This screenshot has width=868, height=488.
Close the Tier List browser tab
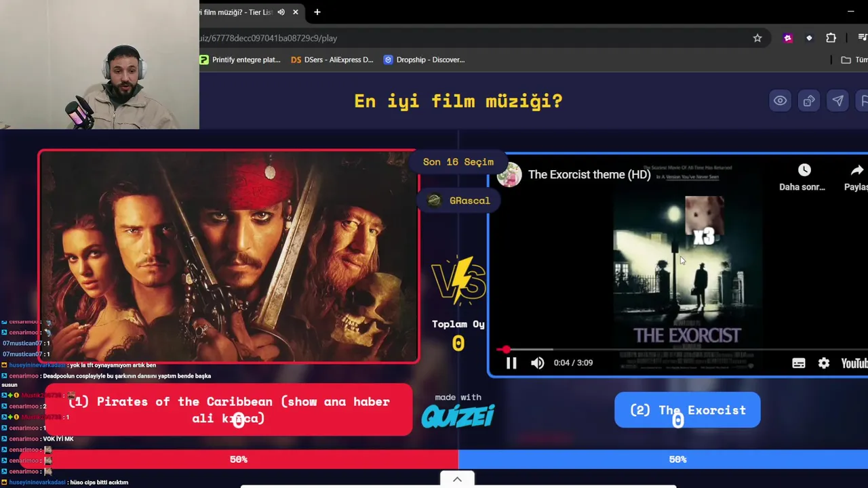coord(295,12)
